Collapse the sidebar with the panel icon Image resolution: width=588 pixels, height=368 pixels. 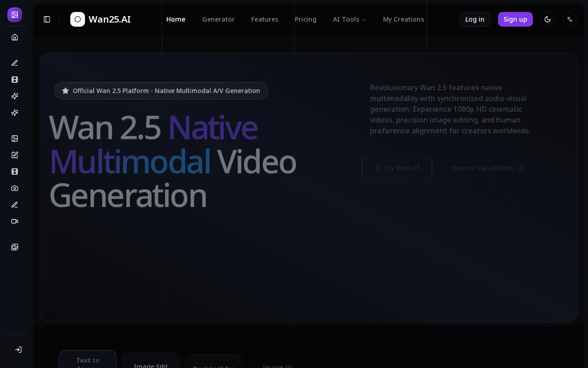click(47, 19)
